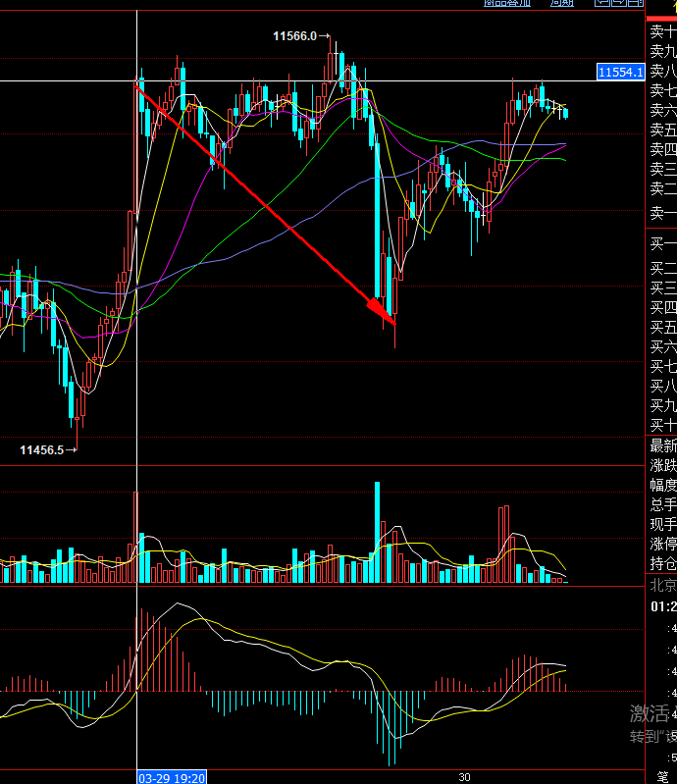This screenshot has width=677, height=784.
Task: Click the 涨停 limit-up field
Action: [x=663, y=544]
